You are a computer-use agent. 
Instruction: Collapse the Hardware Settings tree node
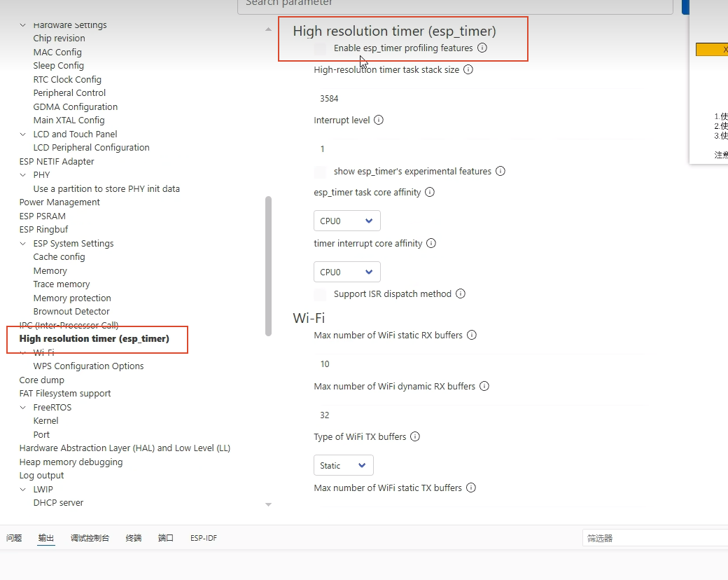(x=22, y=25)
